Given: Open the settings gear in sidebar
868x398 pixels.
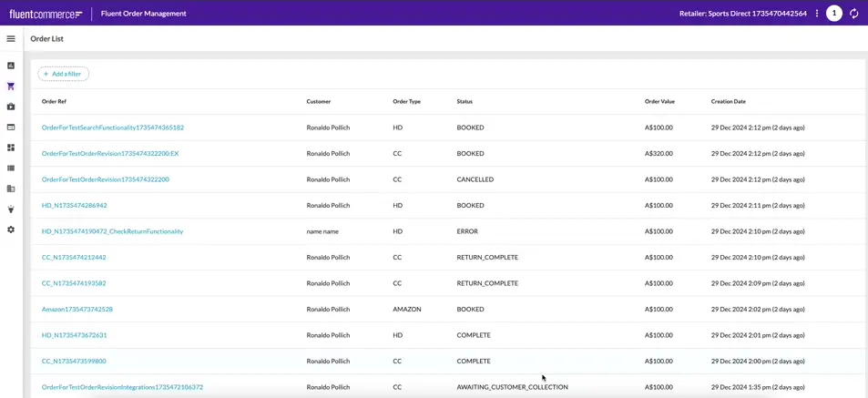Looking at the screenshot, I should pos(11,230).
